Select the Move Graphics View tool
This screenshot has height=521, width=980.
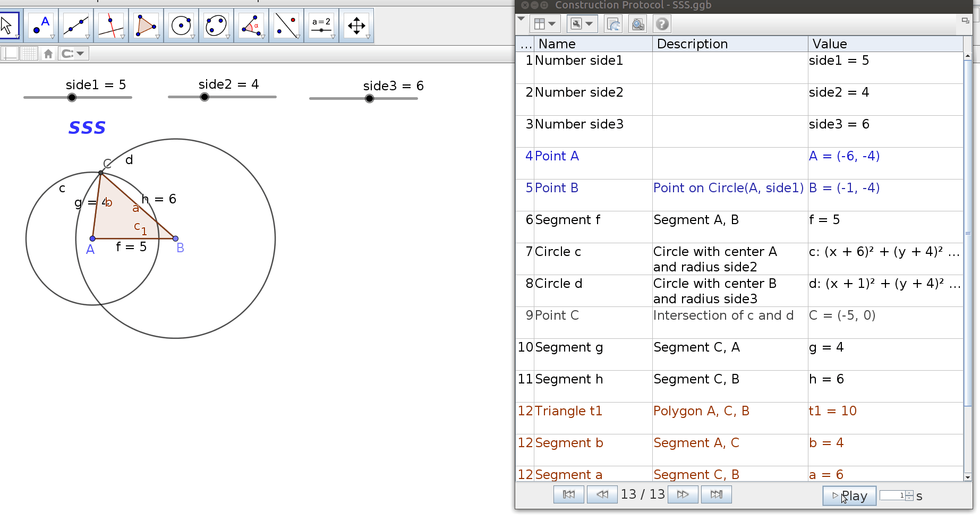[356, 25]
